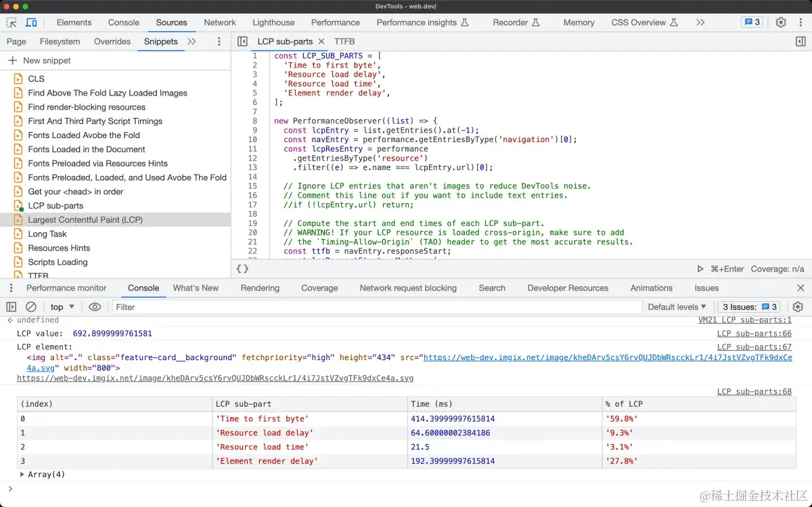Viewport: 812px width, 507px height.
Task: Show more DevTools panels chevron
Action: click(x=700, y=22)
